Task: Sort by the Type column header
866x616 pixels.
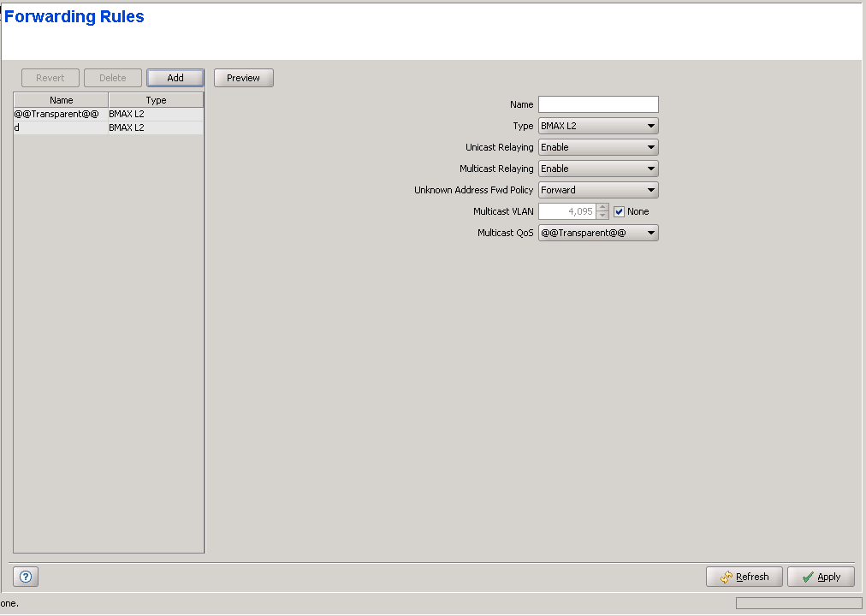Action: coord(156,100)
